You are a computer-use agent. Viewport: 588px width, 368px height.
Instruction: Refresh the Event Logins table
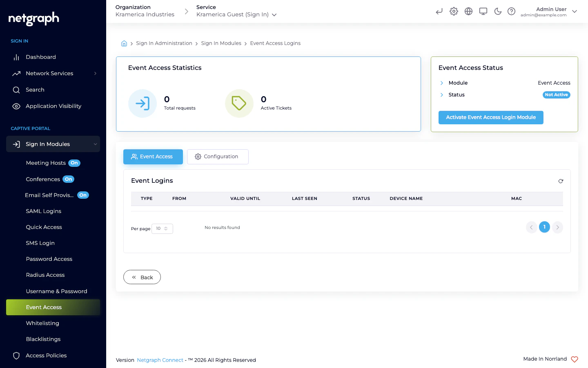[x=561, y=181]
